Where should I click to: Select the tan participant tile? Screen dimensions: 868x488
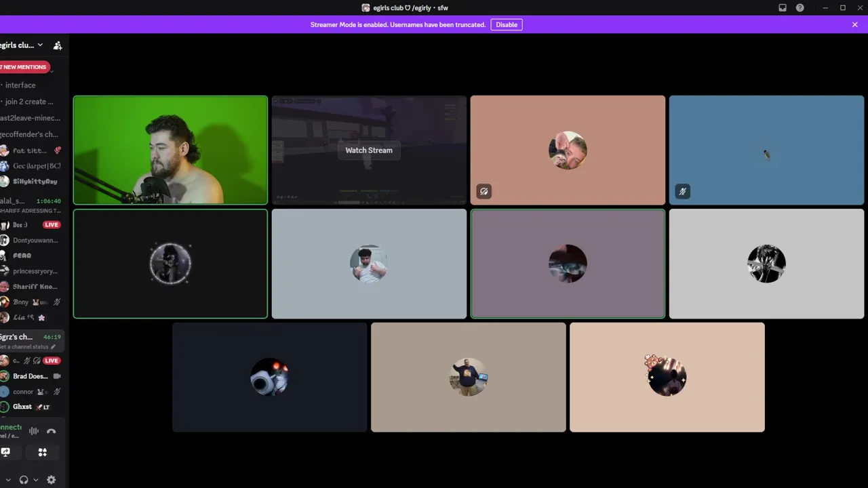(469, 377)
